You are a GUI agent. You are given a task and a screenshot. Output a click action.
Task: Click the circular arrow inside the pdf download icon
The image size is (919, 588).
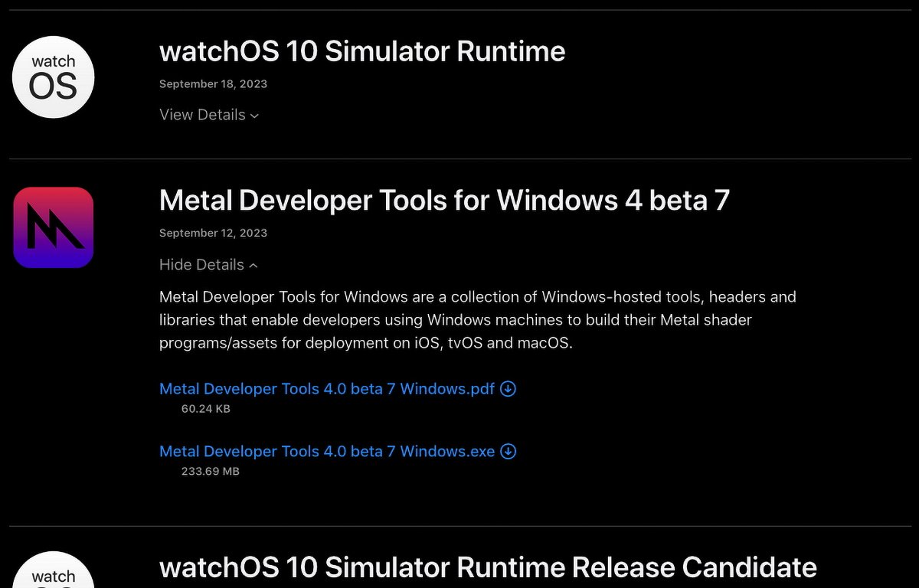coord(507,389)
